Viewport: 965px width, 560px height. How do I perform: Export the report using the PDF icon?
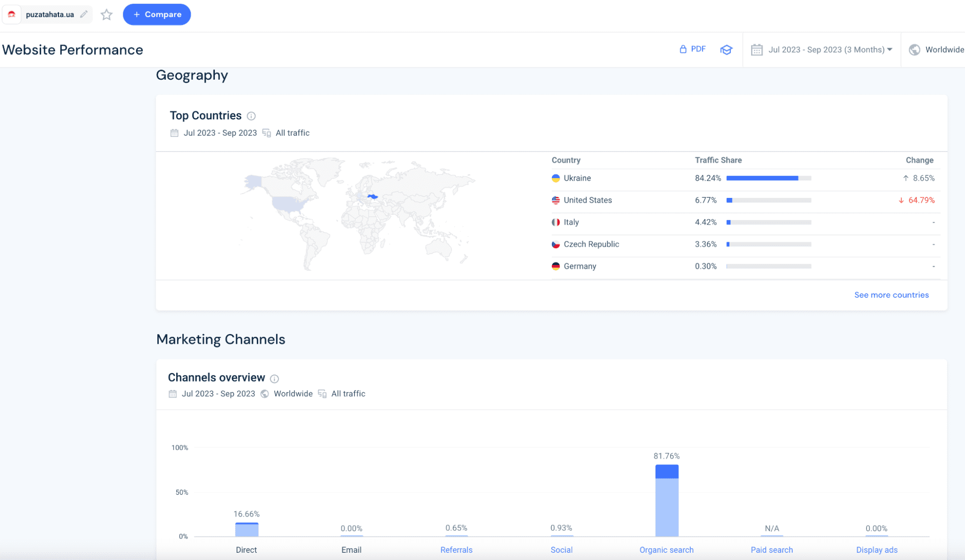(x=683, y=49)
